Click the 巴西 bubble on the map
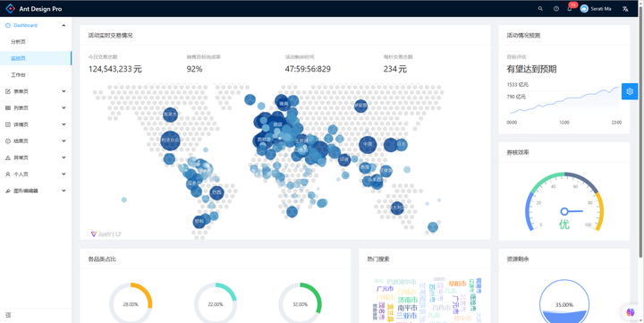 point(216,192)
